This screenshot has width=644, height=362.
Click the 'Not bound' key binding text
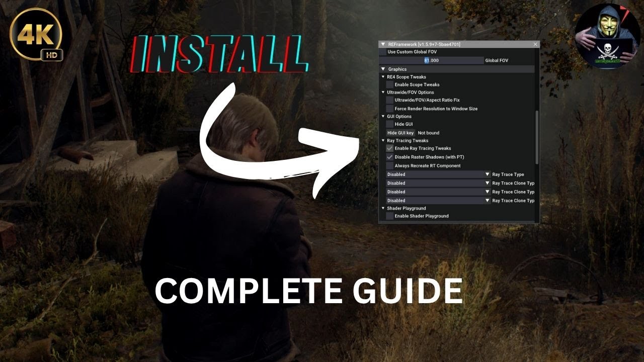(429, 133)
